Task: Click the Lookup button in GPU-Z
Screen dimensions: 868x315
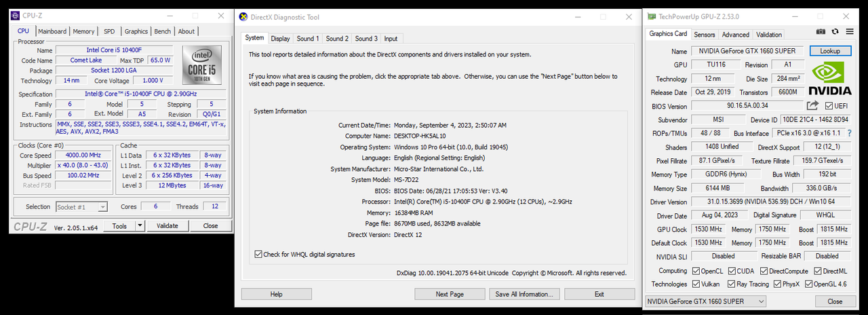Action: click(x=830, y=51)
